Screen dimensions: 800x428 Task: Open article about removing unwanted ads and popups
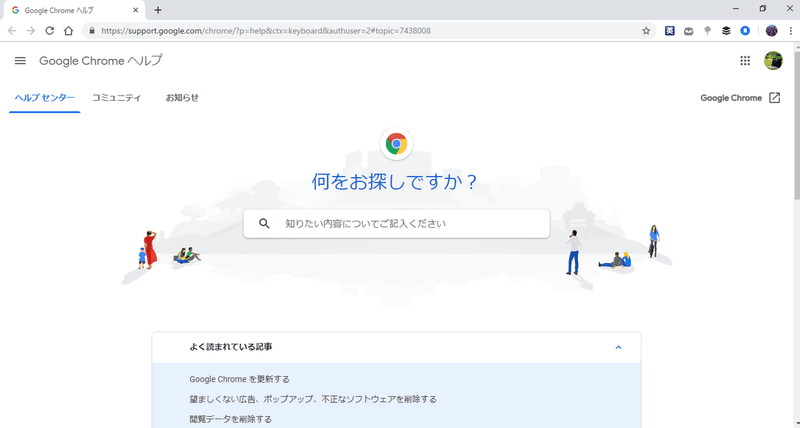pyautogui.click(x=313, y=399)
